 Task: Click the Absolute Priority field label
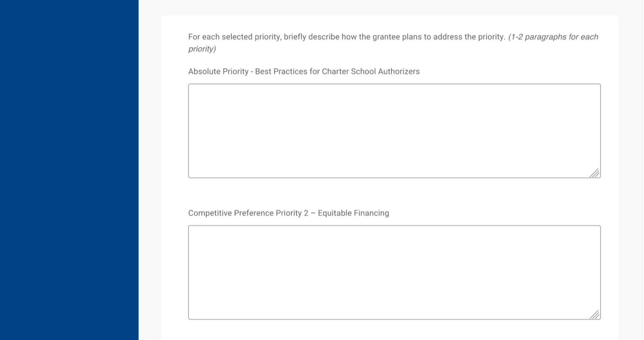tap(304, 71)
